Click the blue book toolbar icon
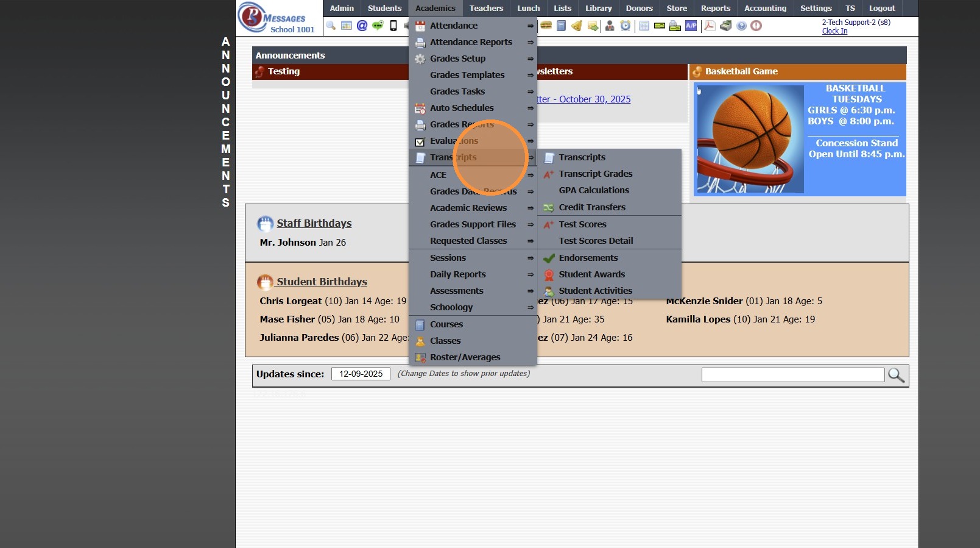 tap(562, 26)
